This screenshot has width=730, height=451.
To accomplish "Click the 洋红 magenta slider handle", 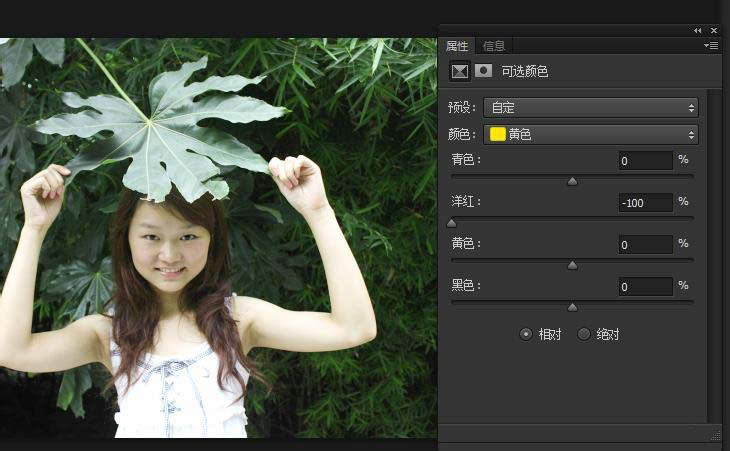I will (452, 223).
